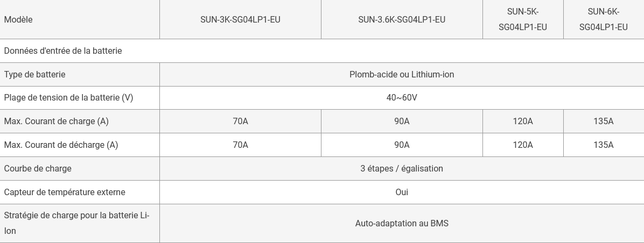The width and height of the screenshot is (644, 243).
Task: Click the Oui temperature sensor value
Action: [402, 192]
